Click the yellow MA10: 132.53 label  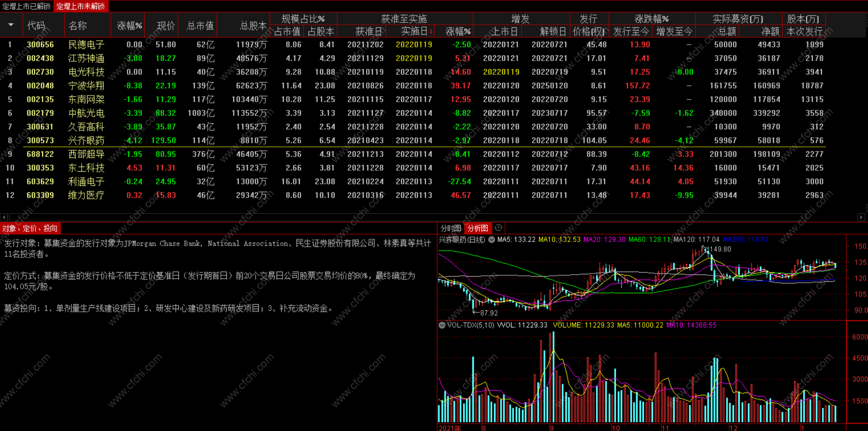(559, 239)
